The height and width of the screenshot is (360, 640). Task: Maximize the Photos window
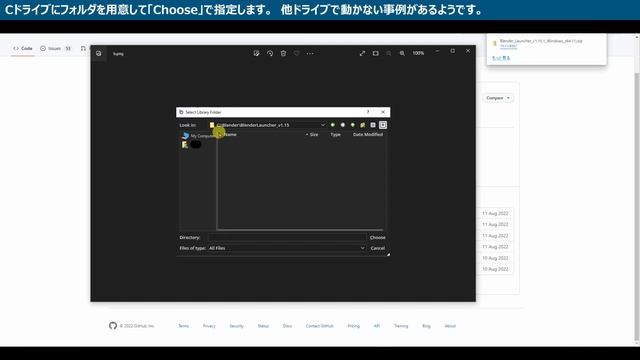coord(453,51)
